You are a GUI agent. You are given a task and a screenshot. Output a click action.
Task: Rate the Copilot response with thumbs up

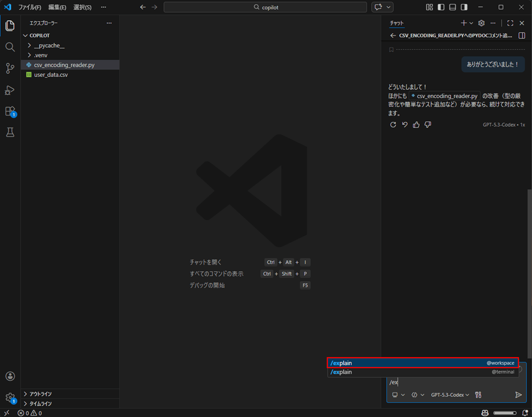[x=416, y=125]
